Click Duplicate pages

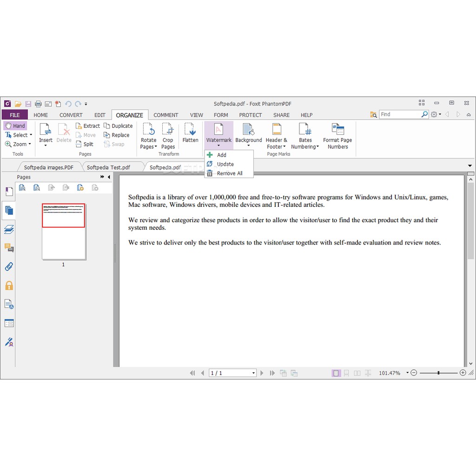[x=118, y=126]
